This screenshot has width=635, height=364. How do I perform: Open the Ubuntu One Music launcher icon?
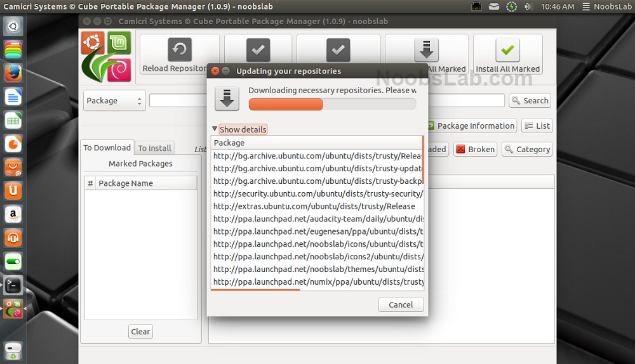tap(13, 238)
